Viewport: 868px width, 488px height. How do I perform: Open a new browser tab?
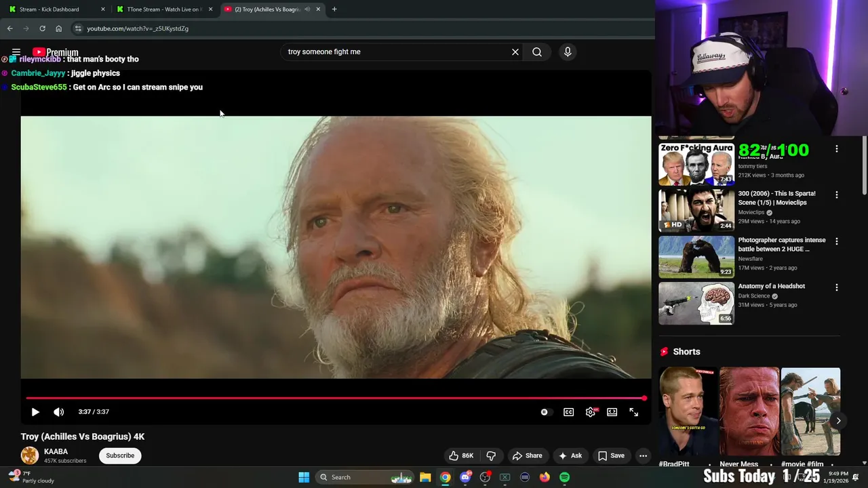coord(334,9)
